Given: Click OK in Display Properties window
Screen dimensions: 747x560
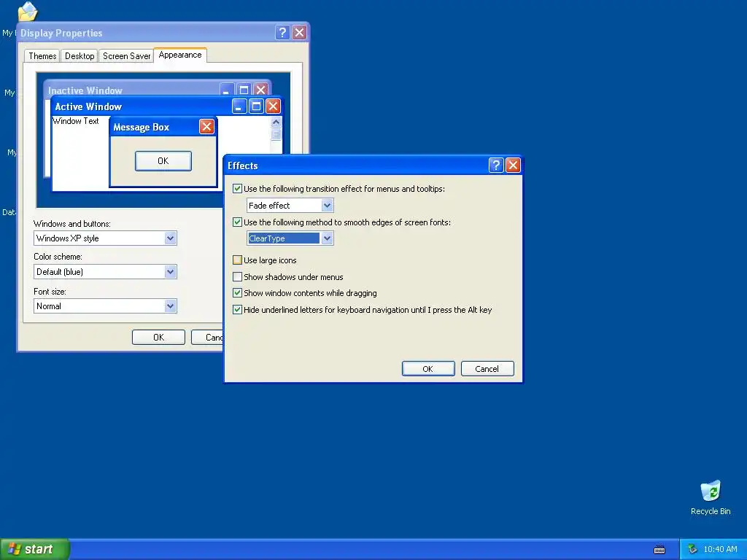Looking at the screenshot, I should 158,337.
